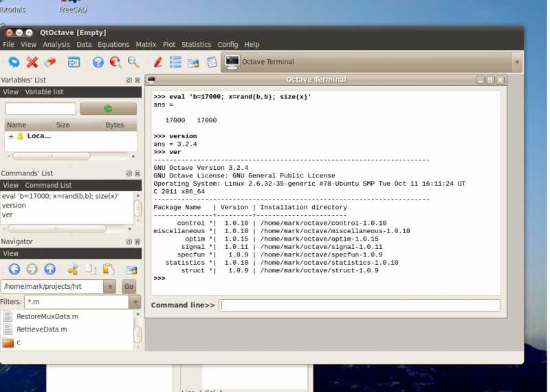Float the Variables' List panel
This screenshot has width=550, height=392.
(129, 80)
